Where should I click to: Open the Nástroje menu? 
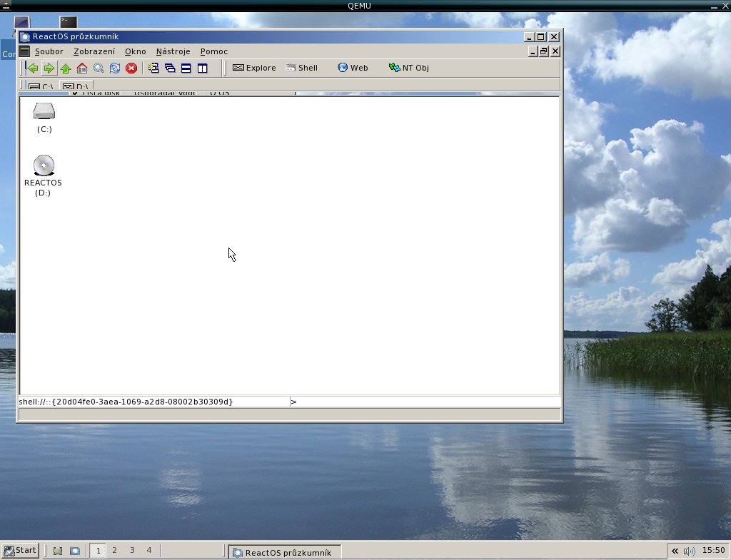coord(173,51)
